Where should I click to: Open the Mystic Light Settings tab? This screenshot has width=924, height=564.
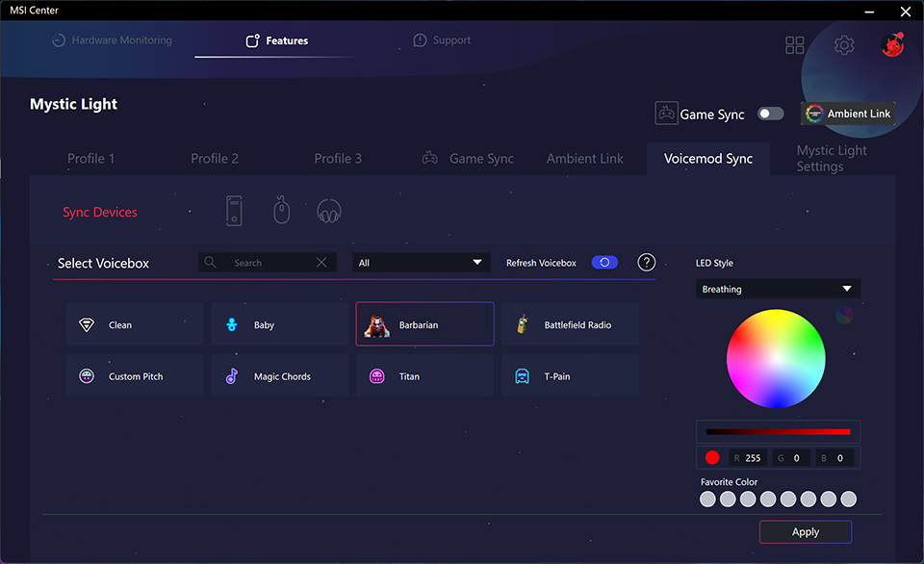832,158
